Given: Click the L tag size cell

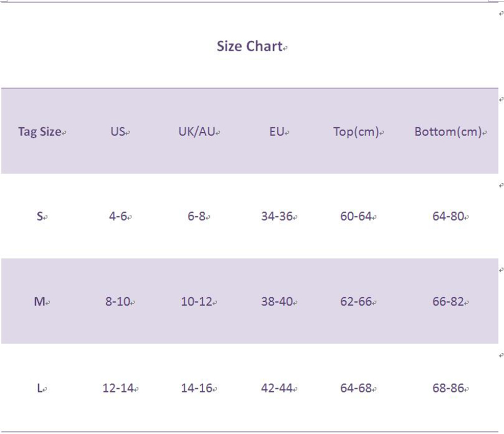Looking at the screenshot, I should click(x=40, y=389).
